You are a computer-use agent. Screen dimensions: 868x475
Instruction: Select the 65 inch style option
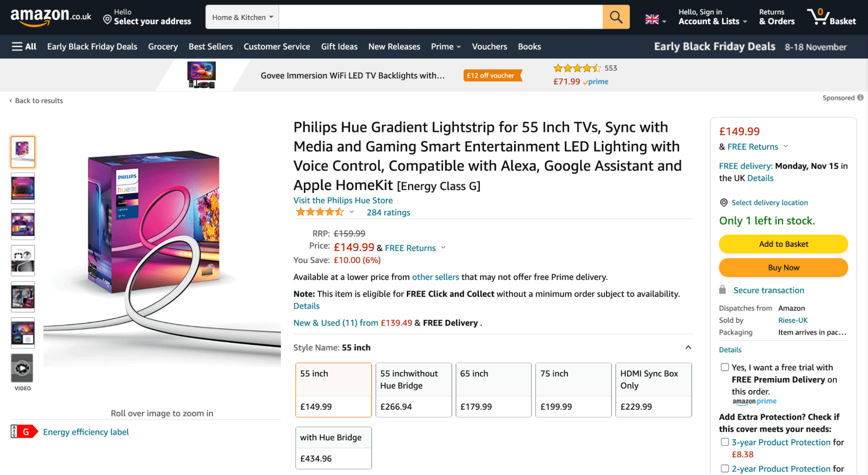[x=493, y=390]
